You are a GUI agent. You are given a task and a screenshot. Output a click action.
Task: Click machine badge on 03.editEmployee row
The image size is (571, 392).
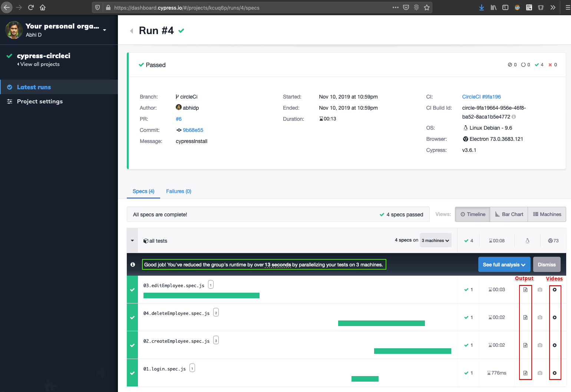[211, 285]
